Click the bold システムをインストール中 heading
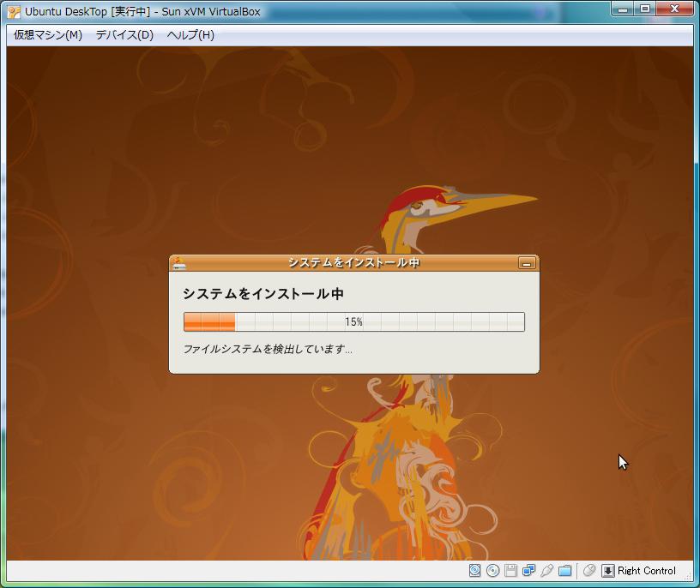Image resolution: width=700 pixels, height=588 pixels. coord(263,293)
